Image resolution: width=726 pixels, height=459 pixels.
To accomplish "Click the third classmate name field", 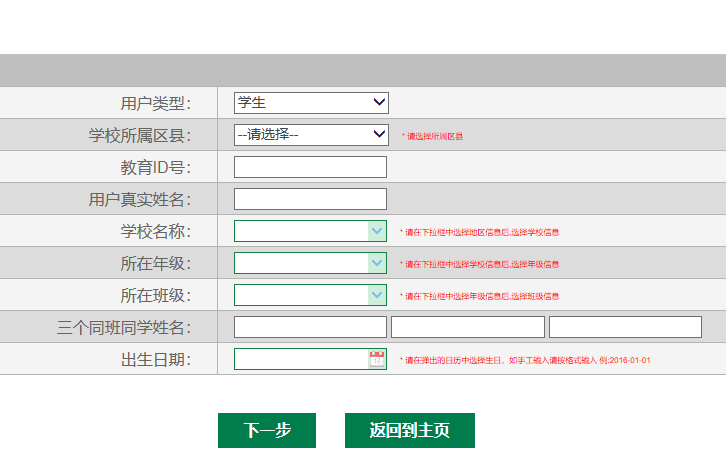I will (626, 327).
